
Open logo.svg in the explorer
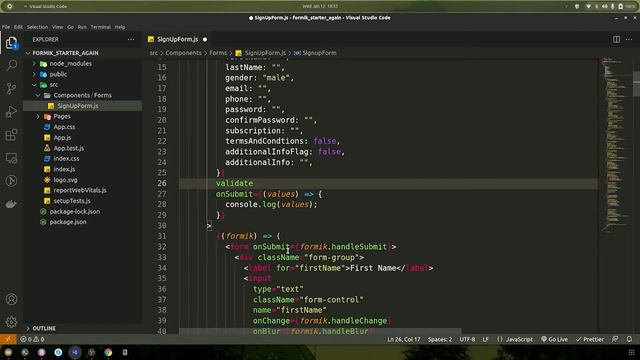pos(83,180)
